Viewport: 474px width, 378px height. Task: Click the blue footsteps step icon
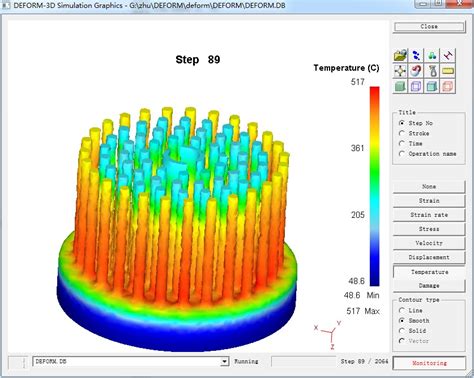pyautogui.click(x=416, y=55)
